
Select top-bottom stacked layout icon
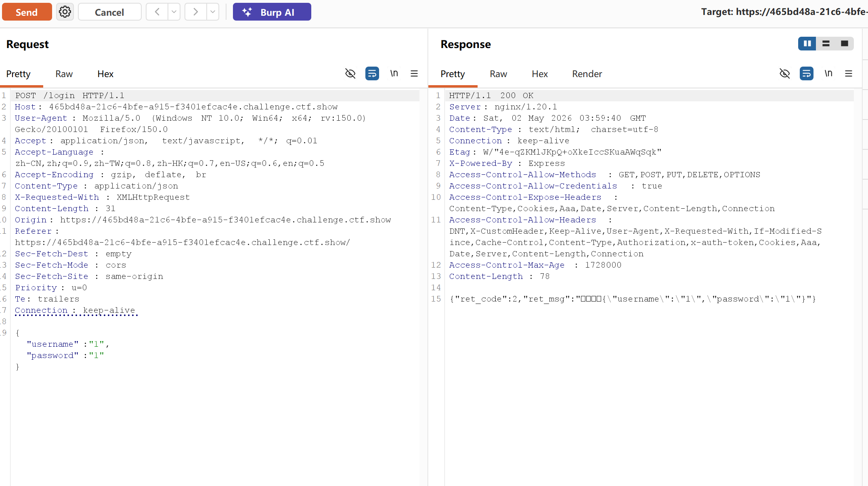pyautogui.click(x=826, y=44)
